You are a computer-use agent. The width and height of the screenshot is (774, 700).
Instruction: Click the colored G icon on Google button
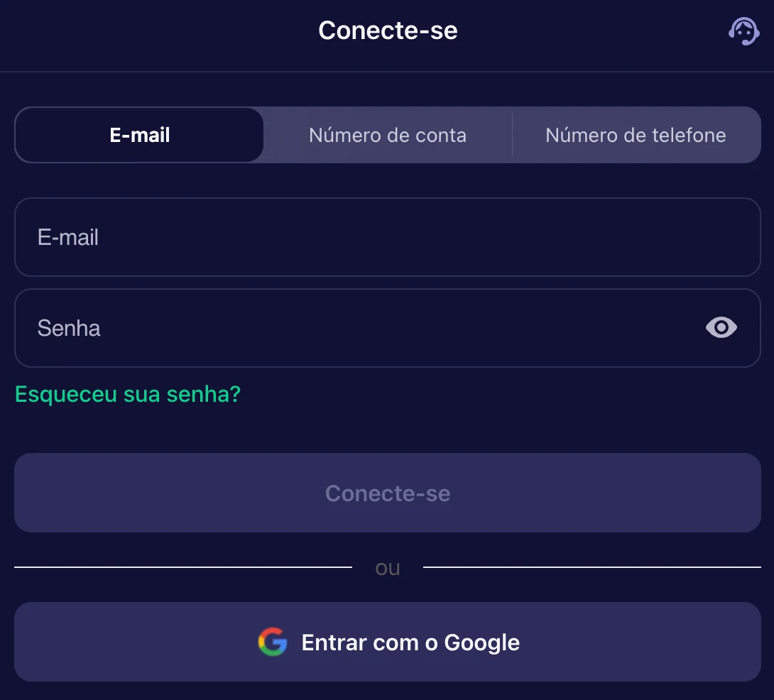272,642
